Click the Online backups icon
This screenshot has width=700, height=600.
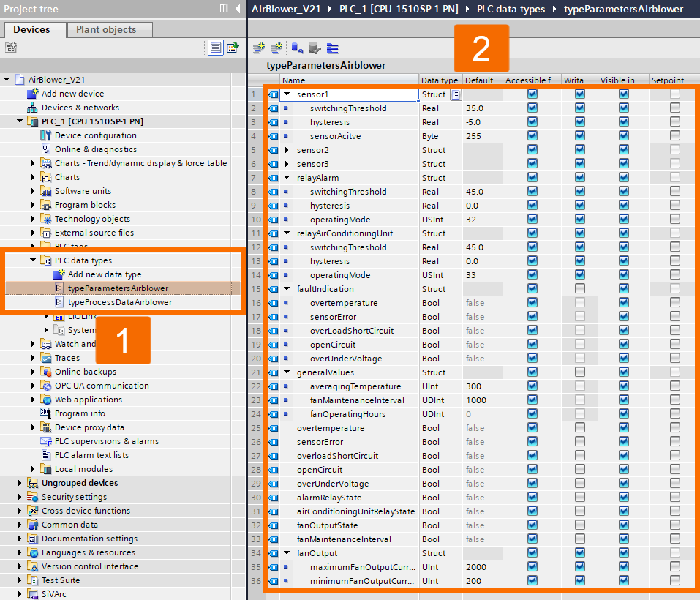[x=45, y=372]
